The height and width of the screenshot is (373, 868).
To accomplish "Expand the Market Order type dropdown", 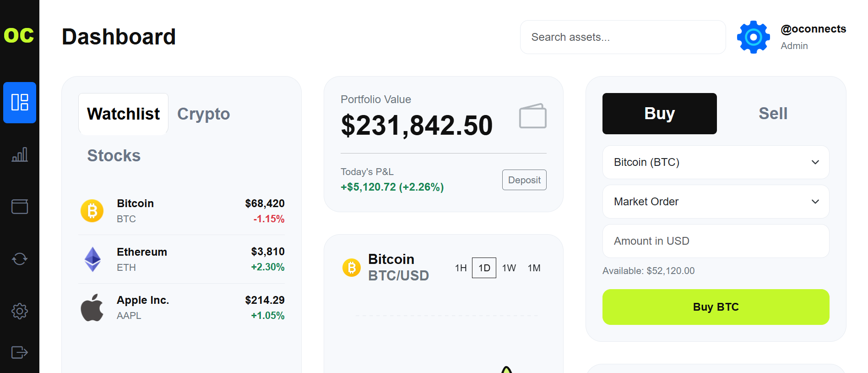I will [x=716, y=202].
